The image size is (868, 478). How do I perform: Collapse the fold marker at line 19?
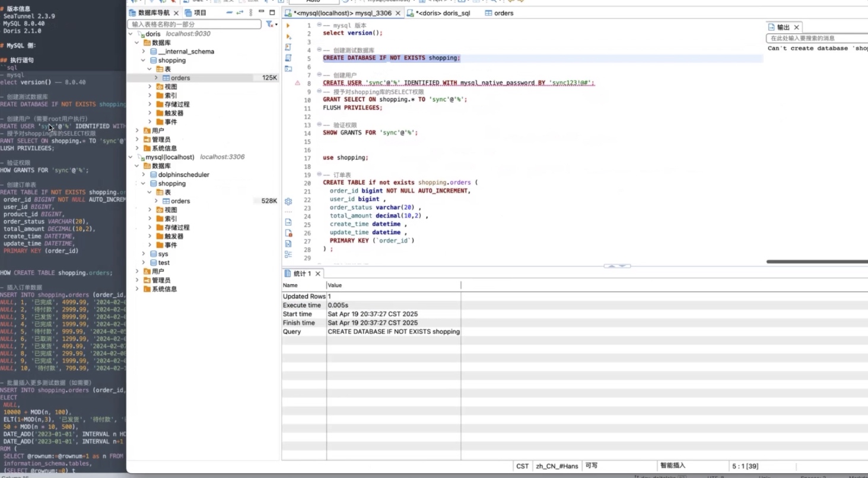[319, 175]
